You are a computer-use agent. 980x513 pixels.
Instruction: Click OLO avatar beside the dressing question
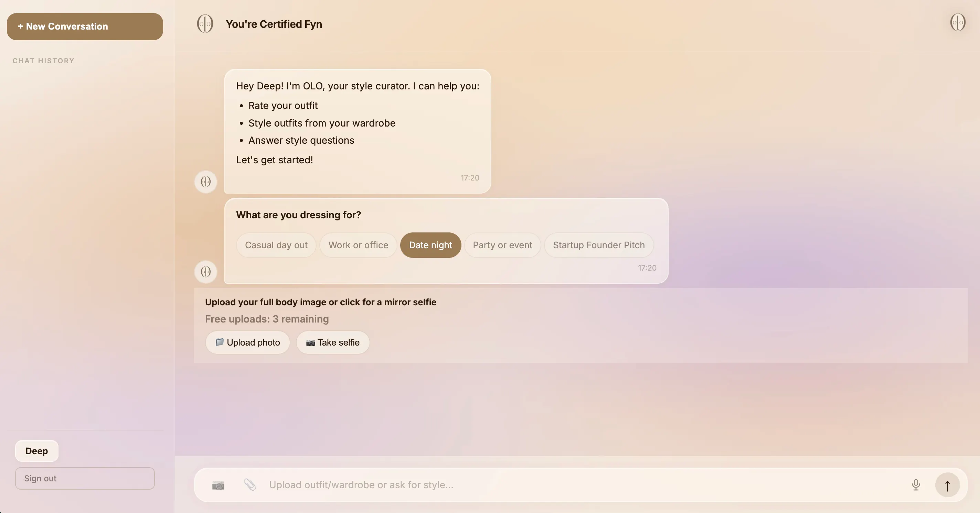pos(206,272)
